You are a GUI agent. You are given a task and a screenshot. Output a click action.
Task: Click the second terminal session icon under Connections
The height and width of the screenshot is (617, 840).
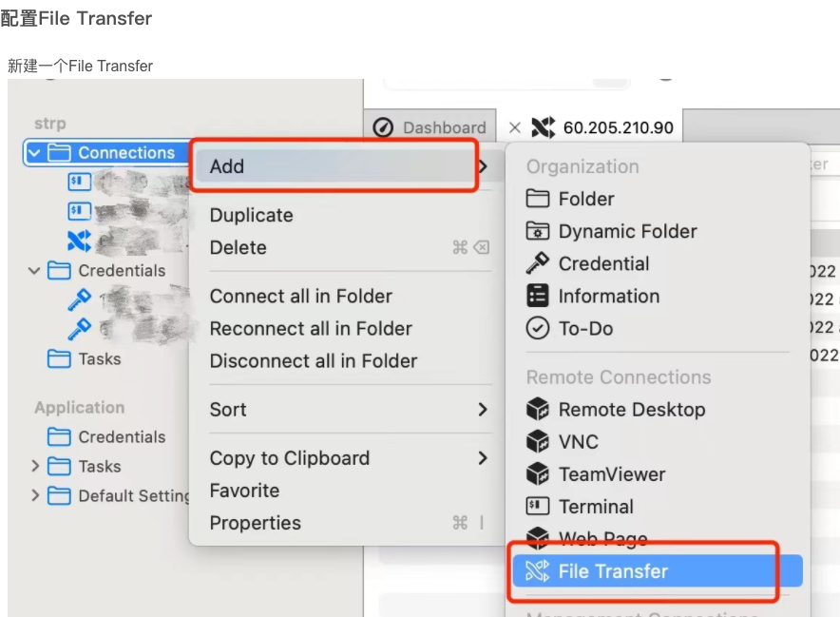(x=79, y=210)
